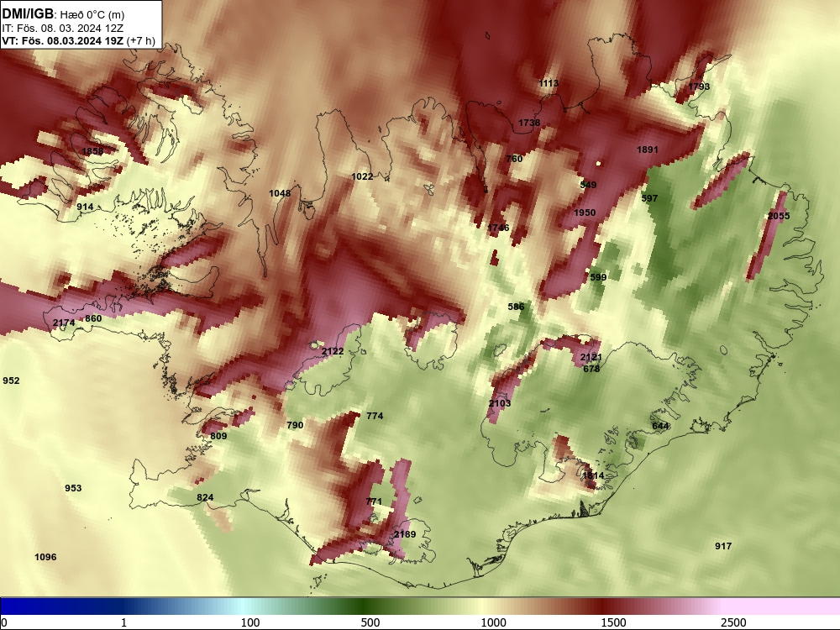Screen dimensions: 840x630
Task: Click the map value 771
Action: pos(374,501)
